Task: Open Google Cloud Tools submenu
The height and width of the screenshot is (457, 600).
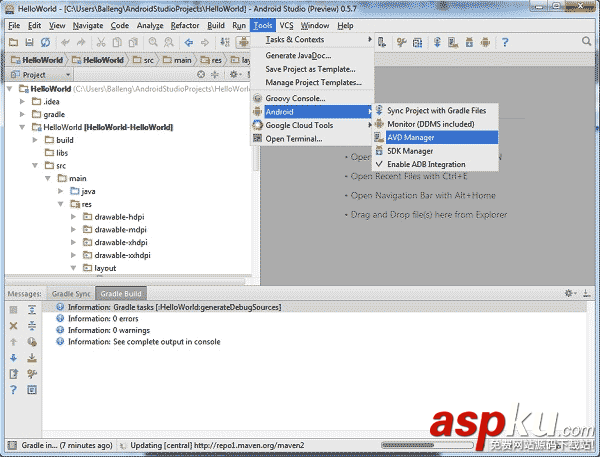Action: click(312, 125)
